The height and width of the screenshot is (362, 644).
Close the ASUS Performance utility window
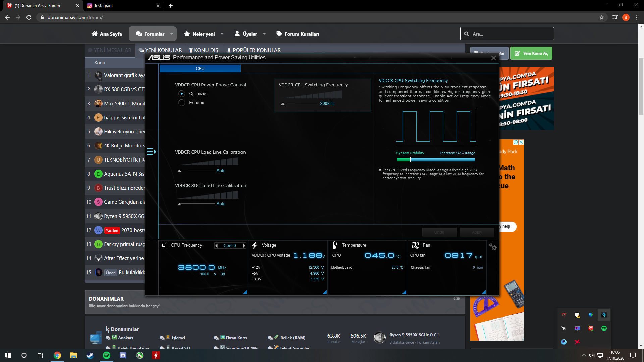pos(493,58)
